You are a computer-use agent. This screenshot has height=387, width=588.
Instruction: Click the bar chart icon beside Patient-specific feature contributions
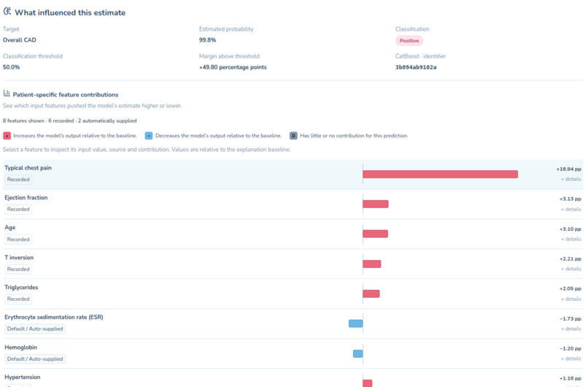7,93
